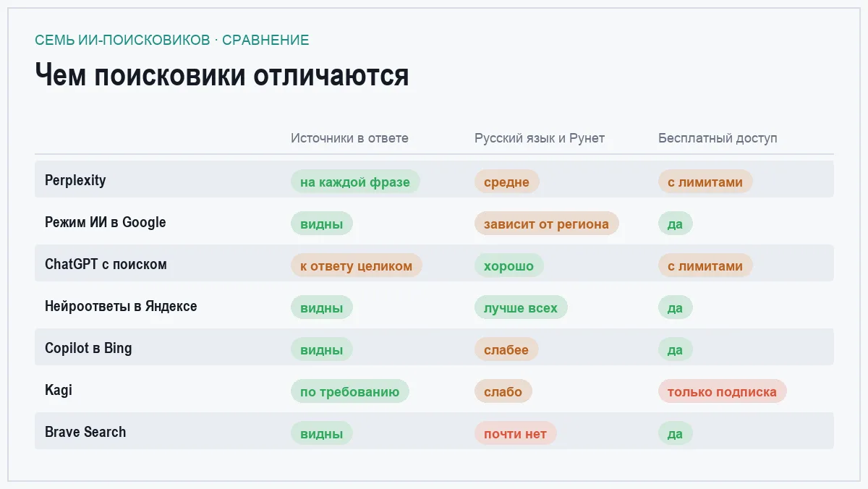
Task: Click the 'почти нет' badge
Action: (516, 433)
